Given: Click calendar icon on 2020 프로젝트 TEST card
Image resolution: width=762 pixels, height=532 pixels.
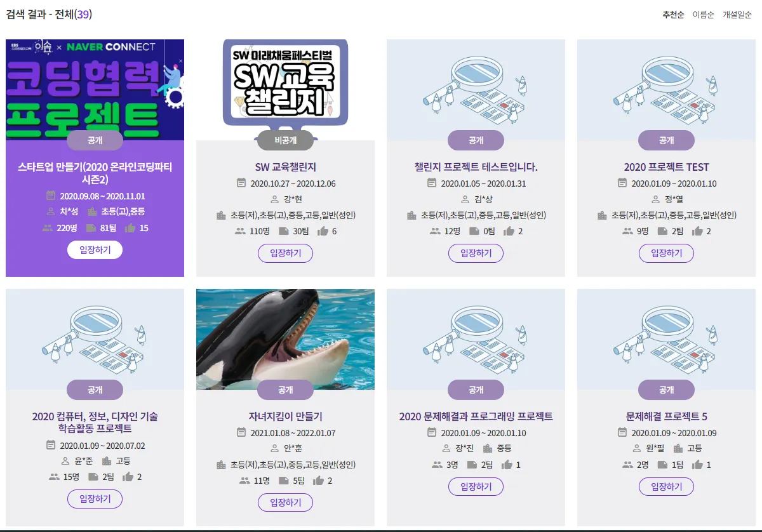Looking at the screenshot, I should [x=622, y=183].
